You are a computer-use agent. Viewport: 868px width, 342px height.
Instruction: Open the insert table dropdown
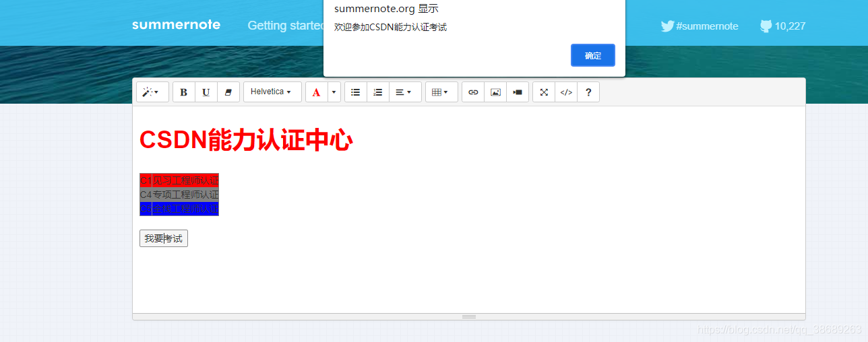pos(441,92)
